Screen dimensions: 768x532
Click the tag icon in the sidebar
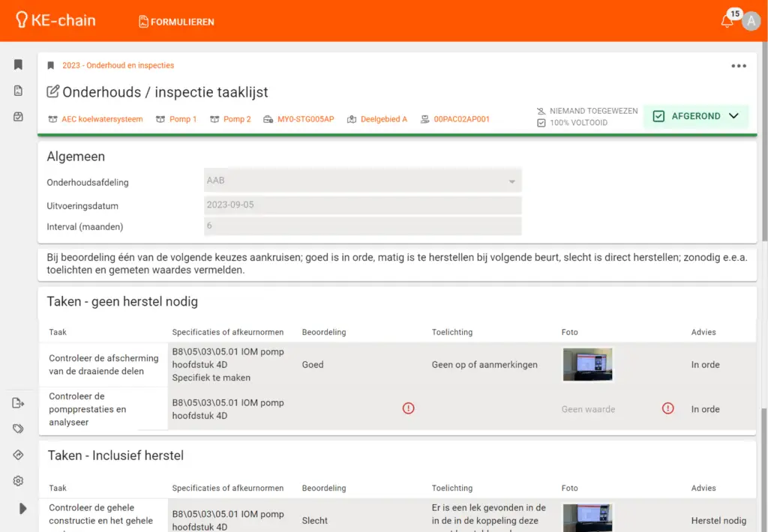(19, 429)
